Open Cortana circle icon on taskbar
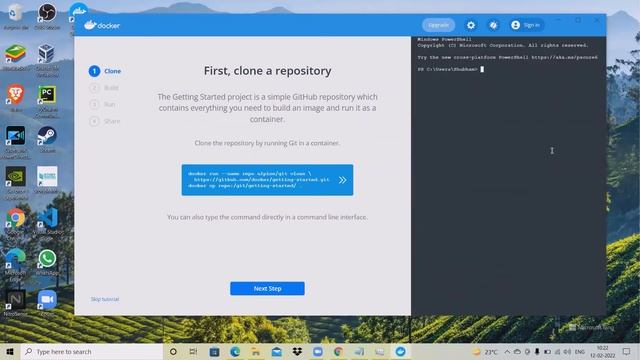Image resolution: width=640 pixels, height=360 pixels. coord(173,351)
